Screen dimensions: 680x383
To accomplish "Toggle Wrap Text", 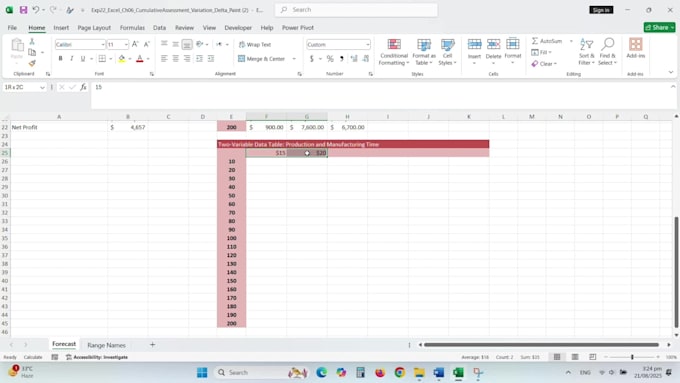I will (255, 44).
